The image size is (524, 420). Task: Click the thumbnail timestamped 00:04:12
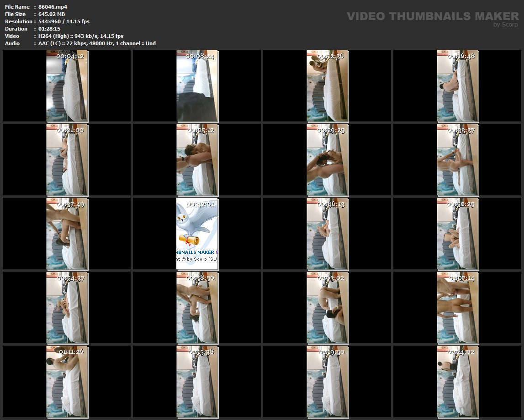(x=67, y=86)
